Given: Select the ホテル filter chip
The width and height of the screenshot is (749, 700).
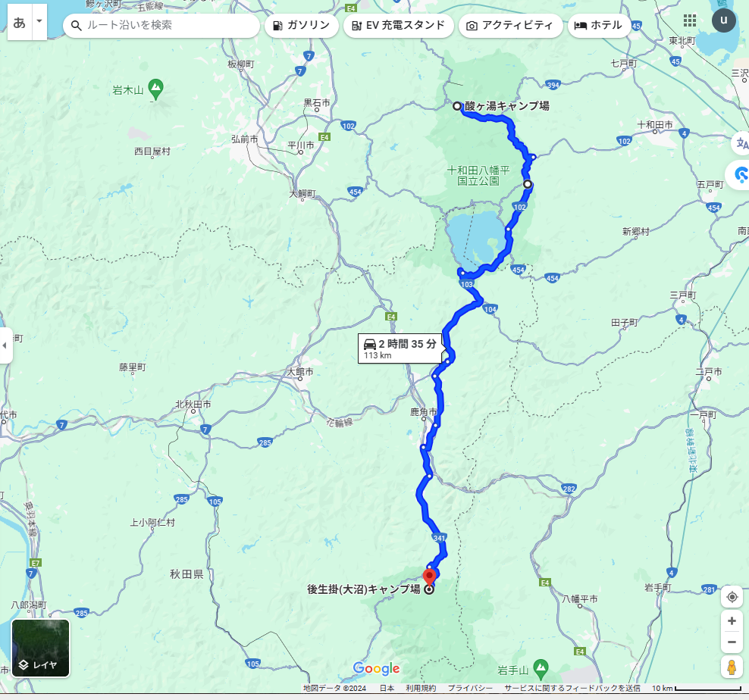Looking at the screenshot, I should [599, 25].
